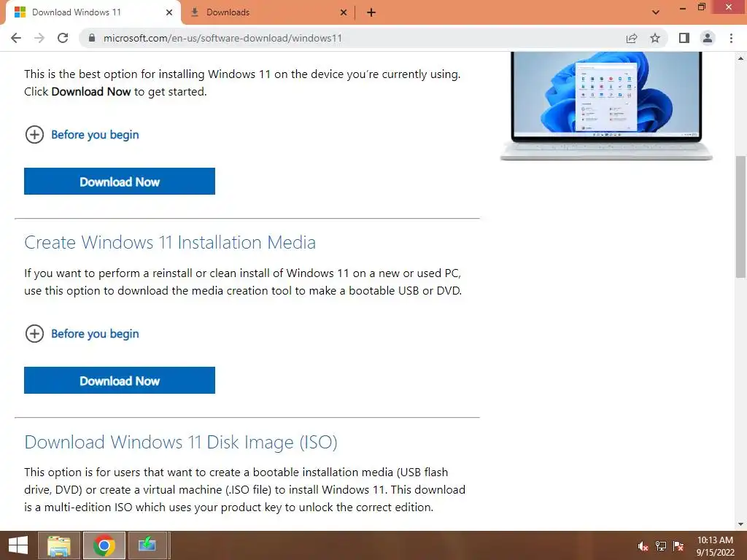The height and width of the screenshot is (560, 747).
Task: Restore down the Chrome window
Action: pyautogui.click(x=701, y=7)
